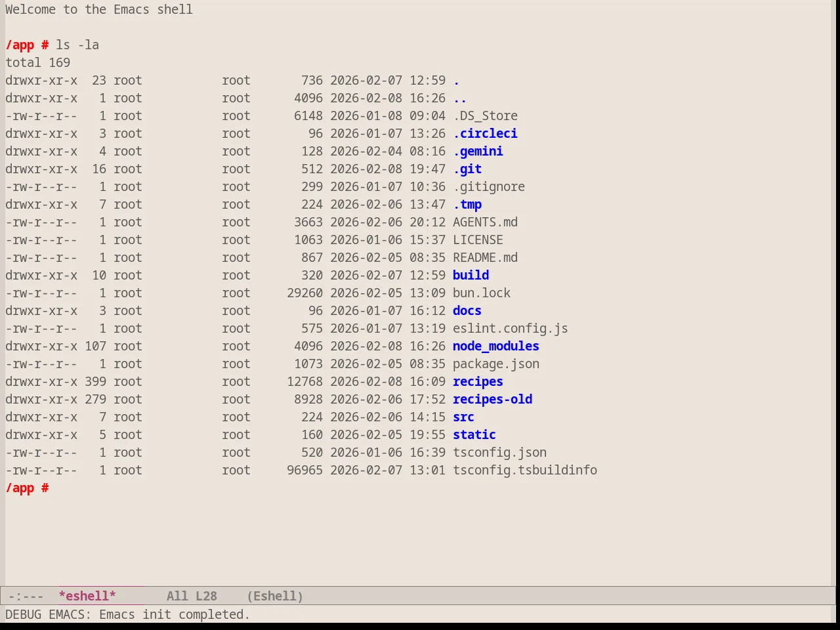The width and height of the screenshot is (840, 630).
Task: Click the size value 29260
Action: [x=304, y=293]
